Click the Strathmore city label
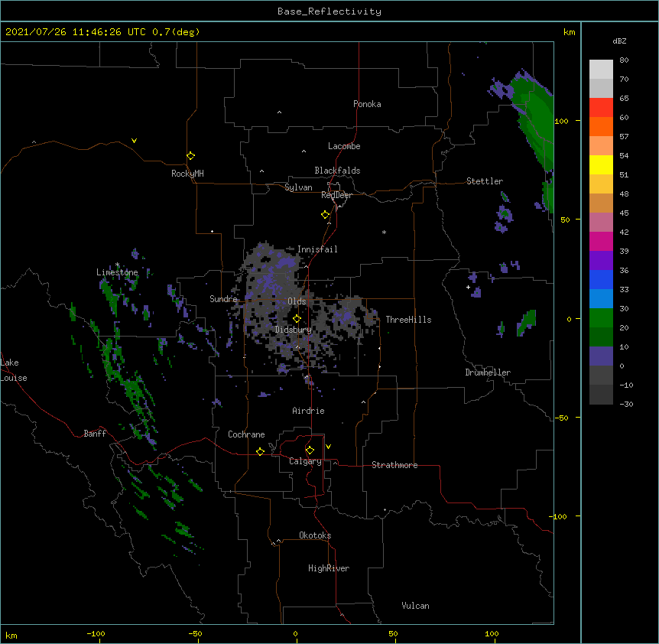The image size is (659, 644). tap(394, 465)
